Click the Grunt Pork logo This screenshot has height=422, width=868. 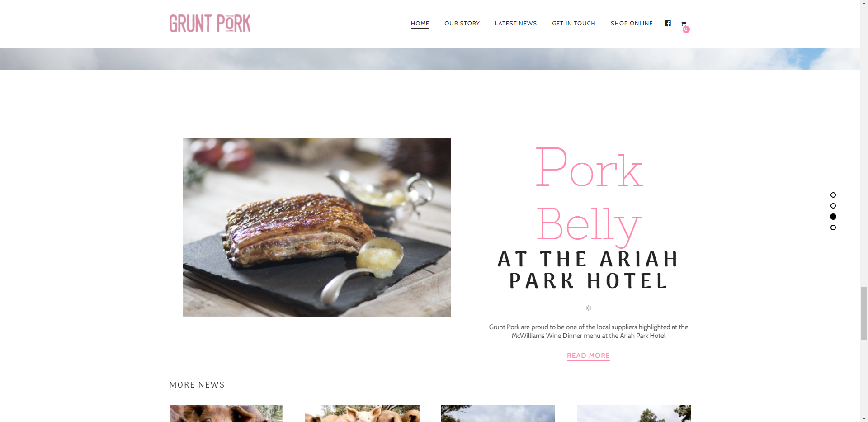210,24
